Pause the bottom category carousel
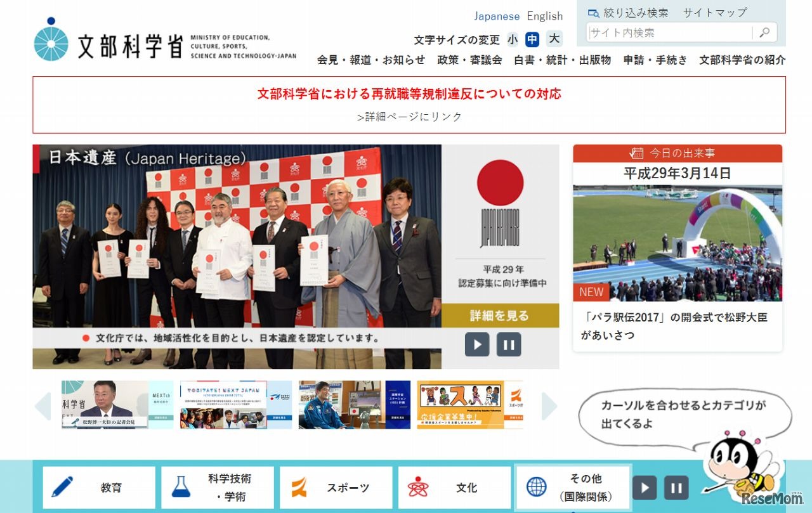812x513 pixels. coord(676,488)
